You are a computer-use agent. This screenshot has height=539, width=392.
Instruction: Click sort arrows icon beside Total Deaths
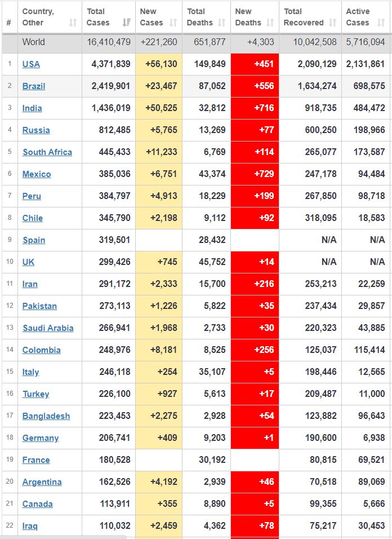tap(221, 23)
